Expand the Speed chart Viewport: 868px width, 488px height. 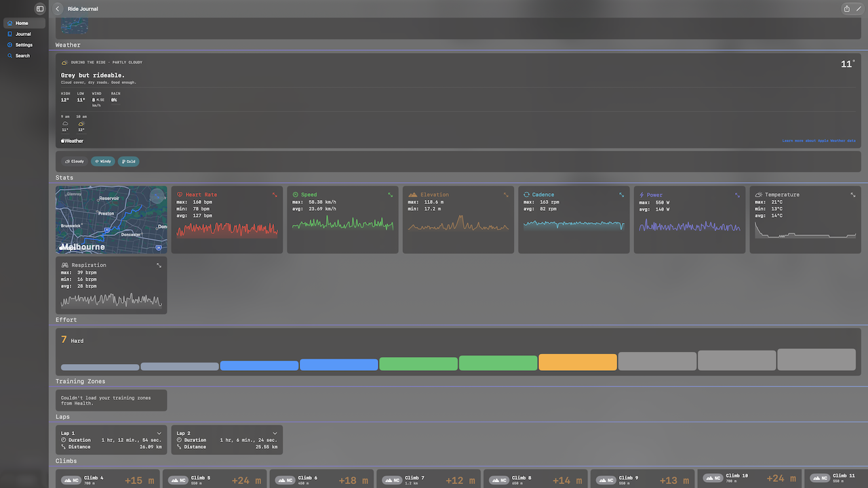point(391,195)
